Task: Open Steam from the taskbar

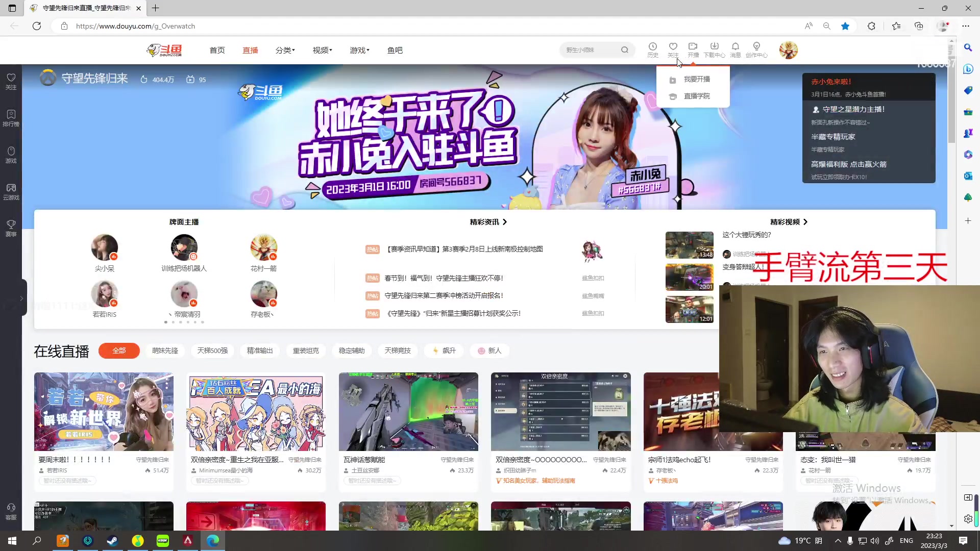Action: click(x=112, y=541)
